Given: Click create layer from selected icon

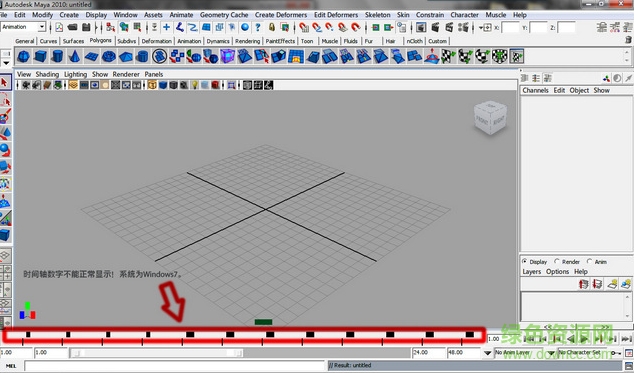Looking at the screenshot, I should coord(626,284).
